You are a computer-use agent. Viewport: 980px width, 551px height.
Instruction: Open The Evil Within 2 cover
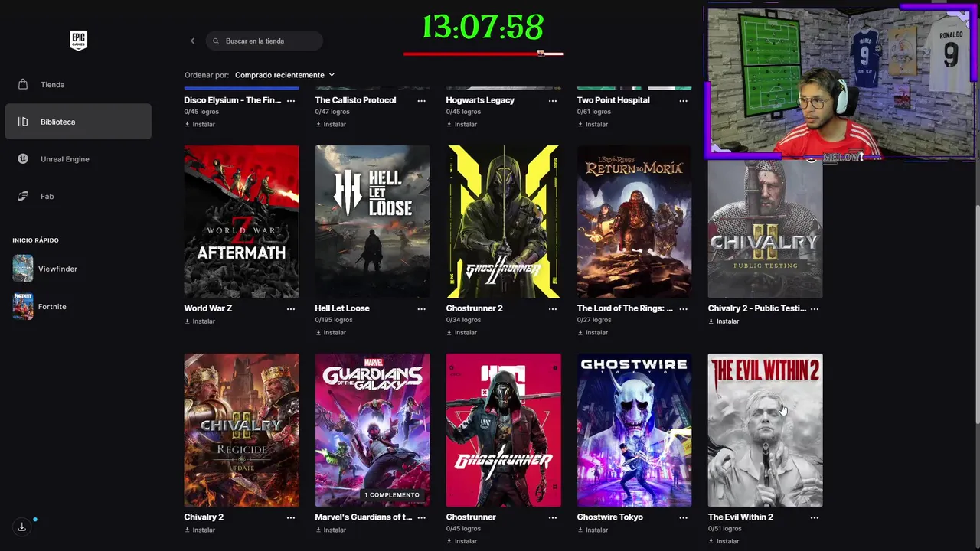[765, 430]
